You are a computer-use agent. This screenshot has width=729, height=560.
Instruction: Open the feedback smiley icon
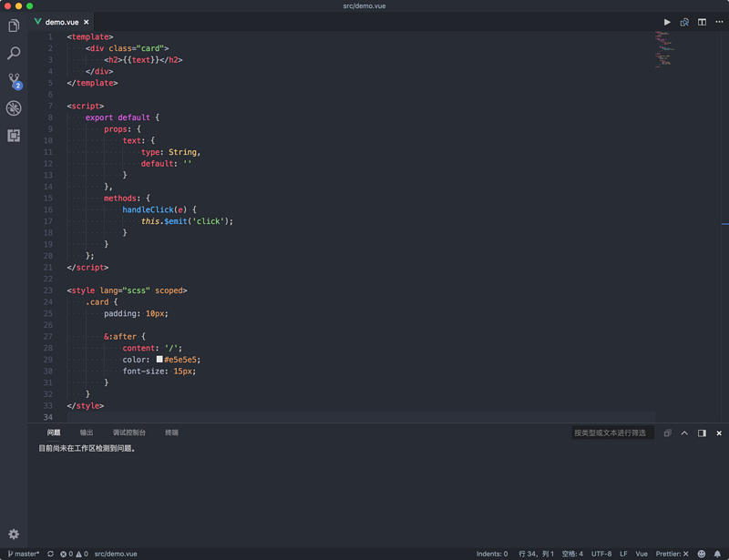click(701, 554)
